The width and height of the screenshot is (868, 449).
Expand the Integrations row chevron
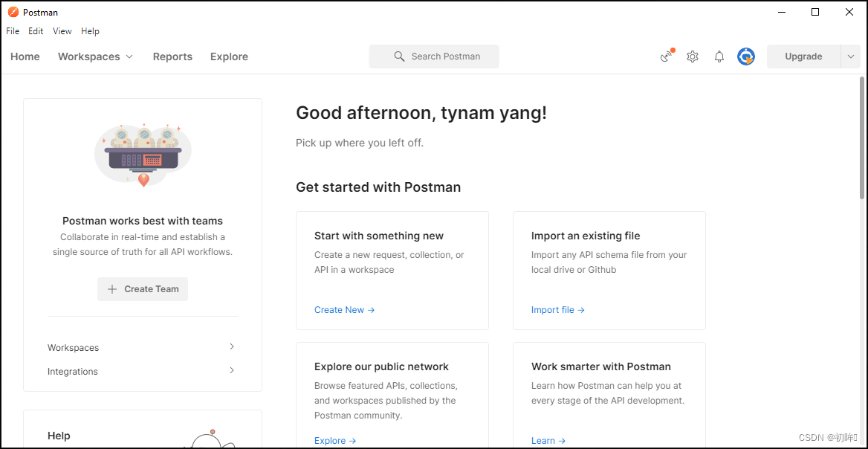click(x=232, y=370)
